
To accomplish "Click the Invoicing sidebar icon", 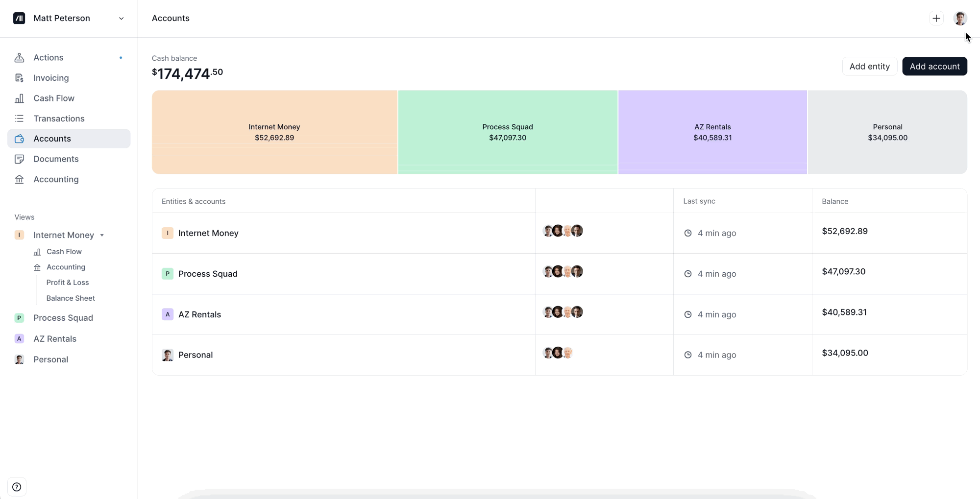I will coord(20,78).
